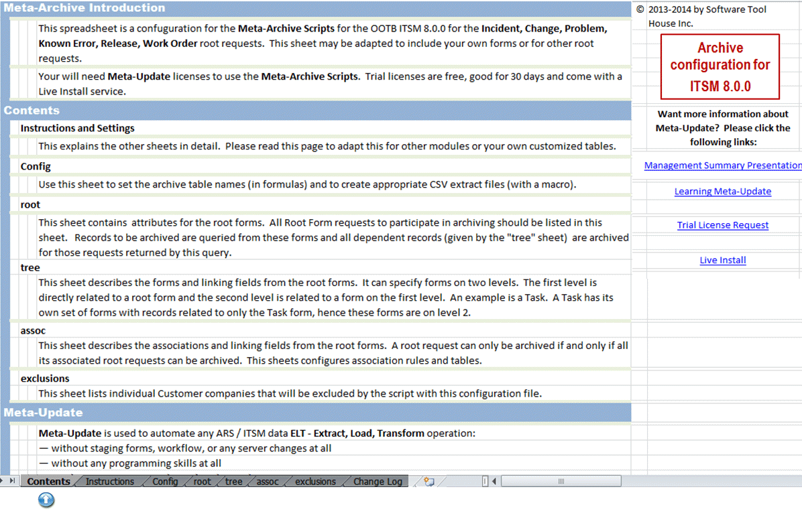Screen dimensions: 802x532
Task: Click the 'Want more information about Meta-Update?' text
Action: [723, 128]
